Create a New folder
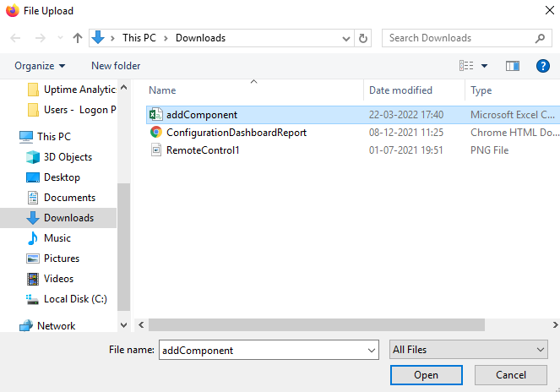 coord(116,66)
